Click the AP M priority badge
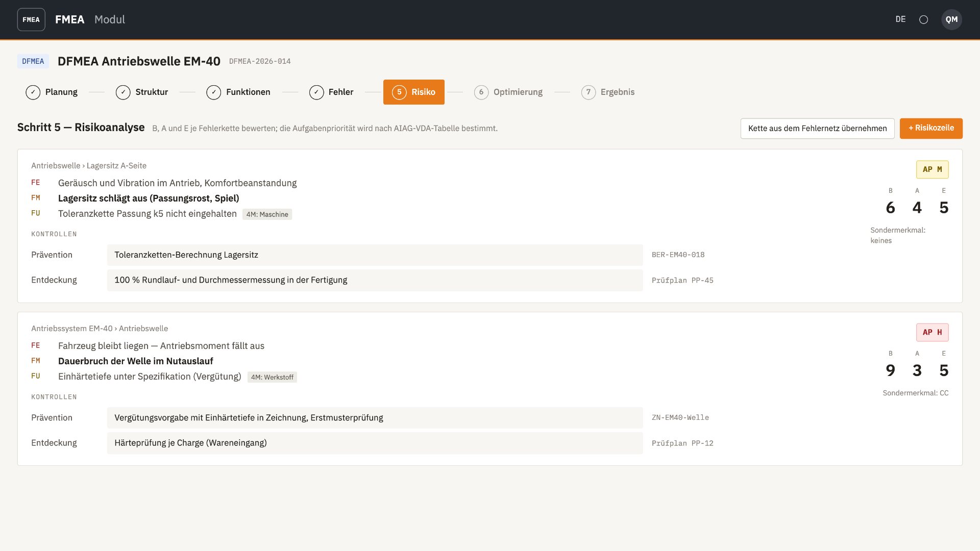The width and height of the screenshot is (980, 551). [x=933, y=169]
